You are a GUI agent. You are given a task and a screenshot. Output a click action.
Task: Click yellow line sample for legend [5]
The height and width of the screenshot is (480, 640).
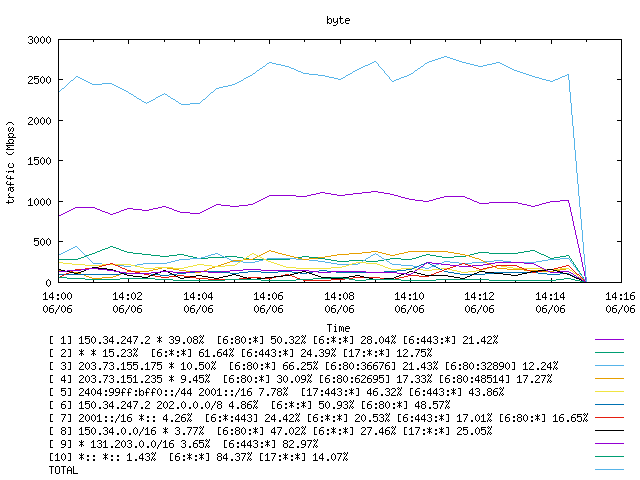point(609,391)
